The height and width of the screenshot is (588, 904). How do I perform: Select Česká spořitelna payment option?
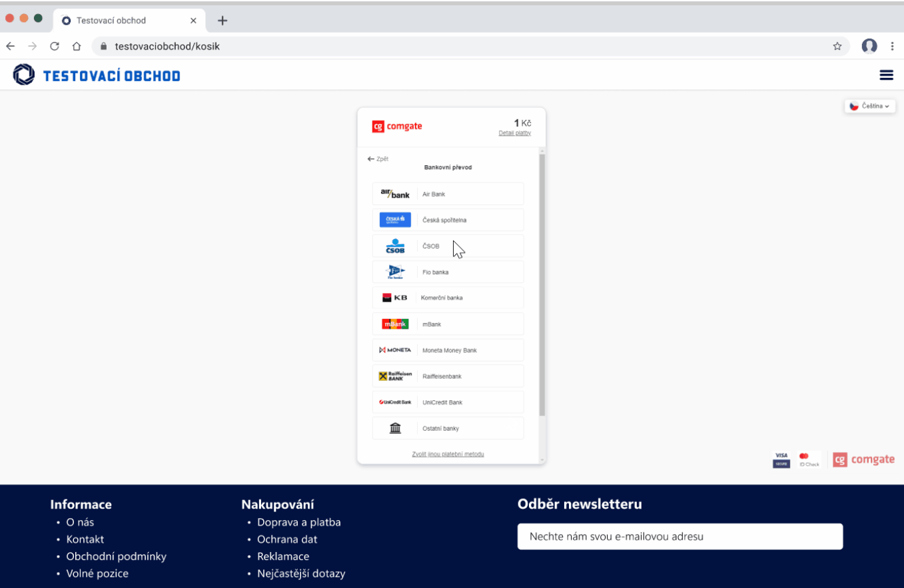(x=448, y=220)
